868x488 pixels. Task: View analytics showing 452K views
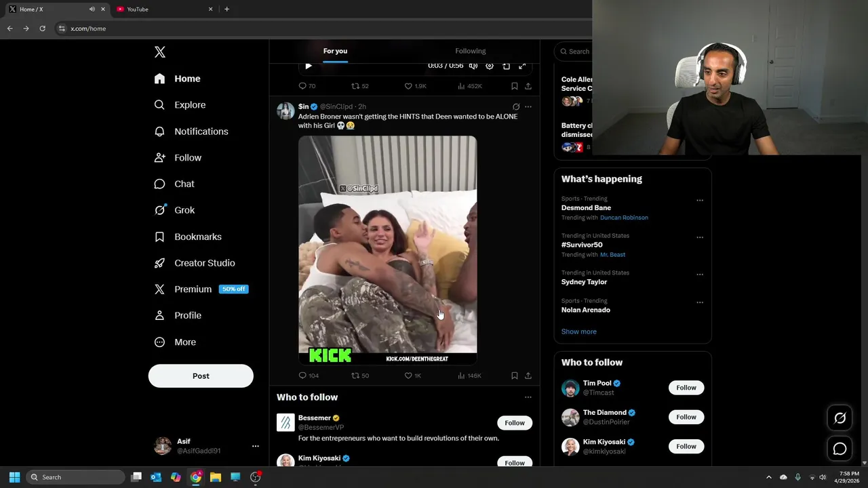469,86
